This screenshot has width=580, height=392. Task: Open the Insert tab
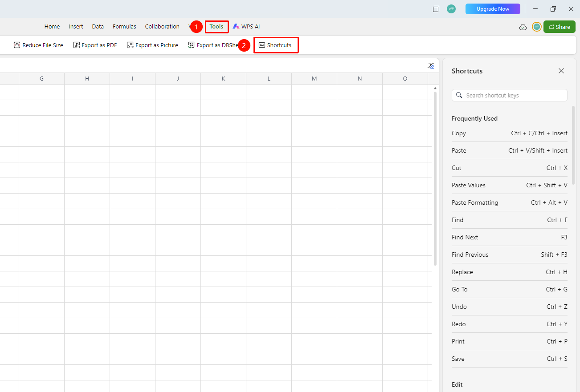coord(76,27)
